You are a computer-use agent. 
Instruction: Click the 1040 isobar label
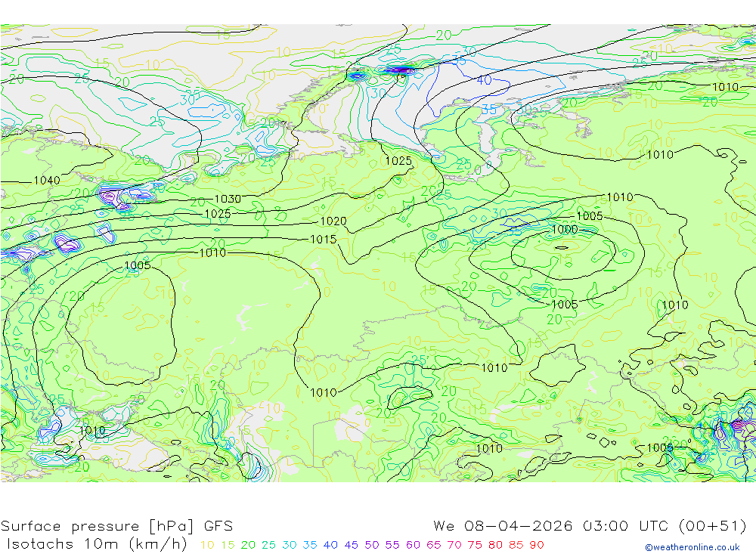47,181
